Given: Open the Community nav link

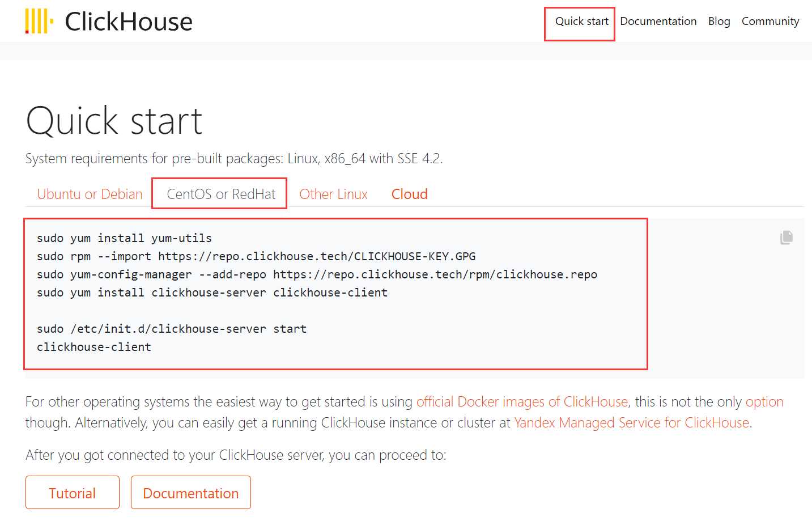Looking at the screenshot, I should (x=770, y=22).
